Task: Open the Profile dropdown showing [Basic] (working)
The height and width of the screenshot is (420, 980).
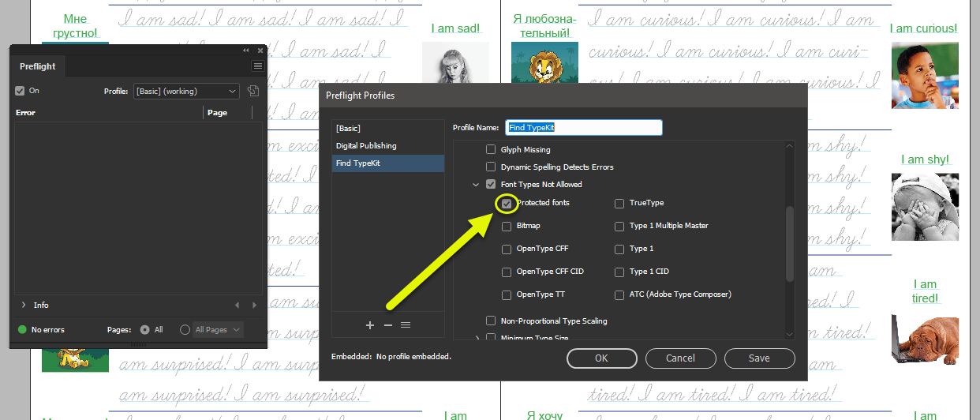Action: point(186,91)
